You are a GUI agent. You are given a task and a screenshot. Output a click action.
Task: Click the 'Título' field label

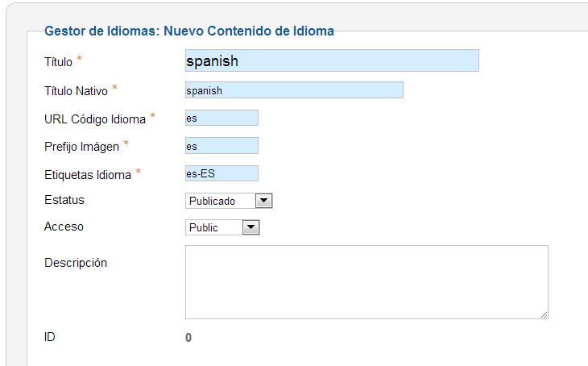point(58,61)
